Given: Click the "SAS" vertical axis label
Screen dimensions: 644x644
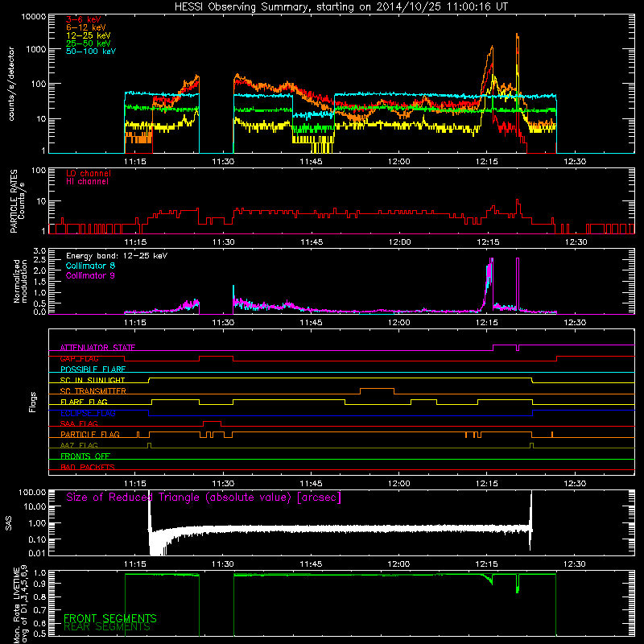Looking at the screenshot, I should tap(9, 522).
